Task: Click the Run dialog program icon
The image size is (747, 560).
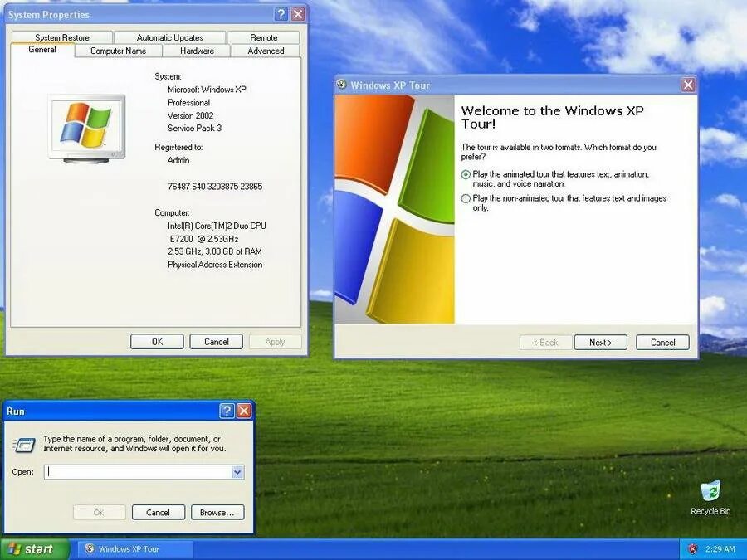Action: (x=24, y=445)
